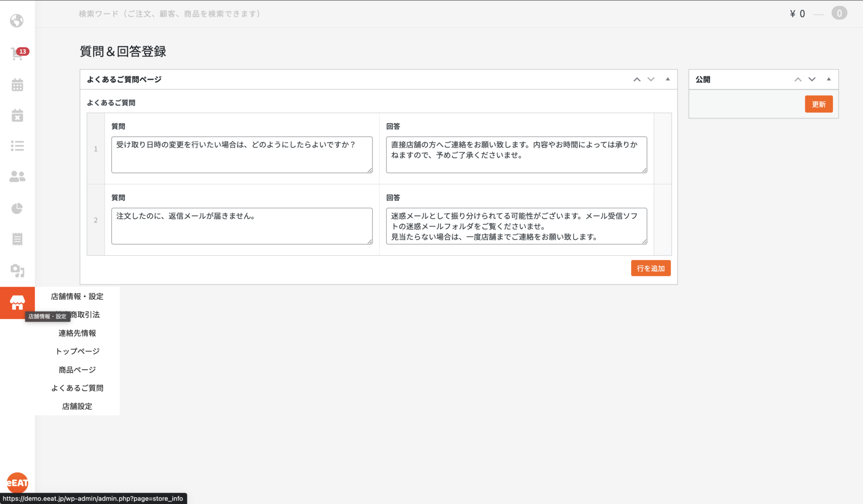Click the receipt icon in sidebar

(x=17, y=239)
